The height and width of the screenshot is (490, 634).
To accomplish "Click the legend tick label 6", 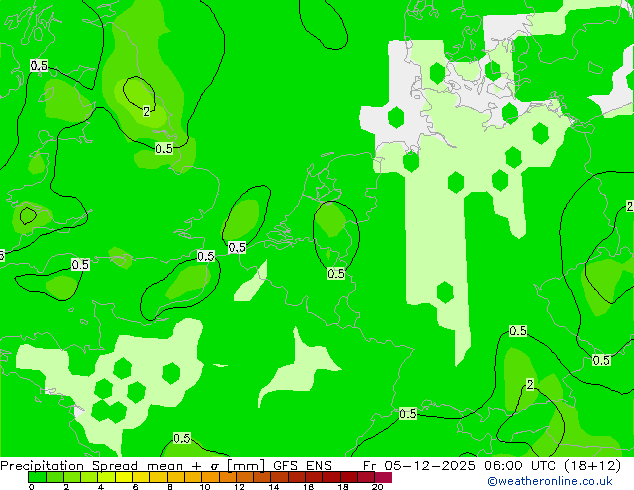I will (x=135, y=487).
